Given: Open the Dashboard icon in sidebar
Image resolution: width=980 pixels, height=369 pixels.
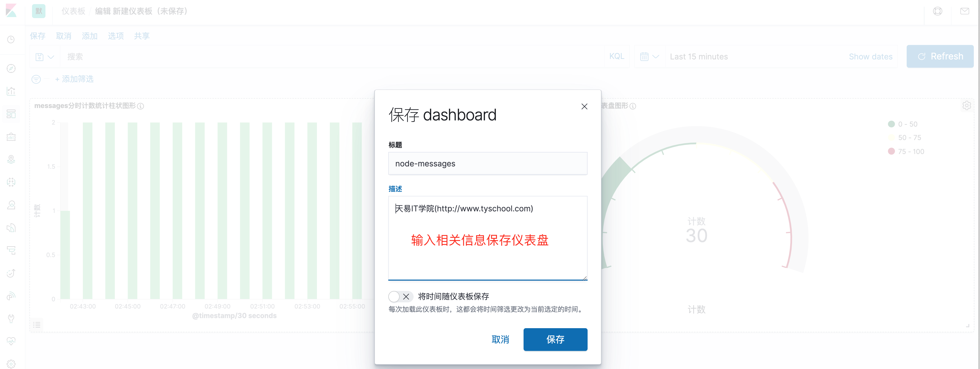Looking at the screenshot, I should coord(11,114).
